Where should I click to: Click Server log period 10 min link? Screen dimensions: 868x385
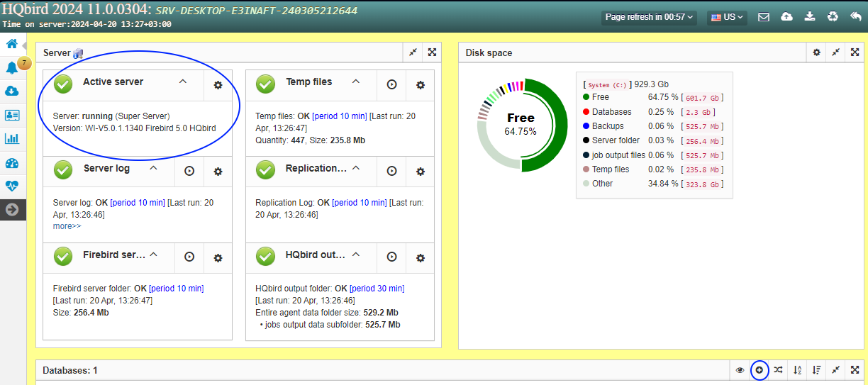138,203
